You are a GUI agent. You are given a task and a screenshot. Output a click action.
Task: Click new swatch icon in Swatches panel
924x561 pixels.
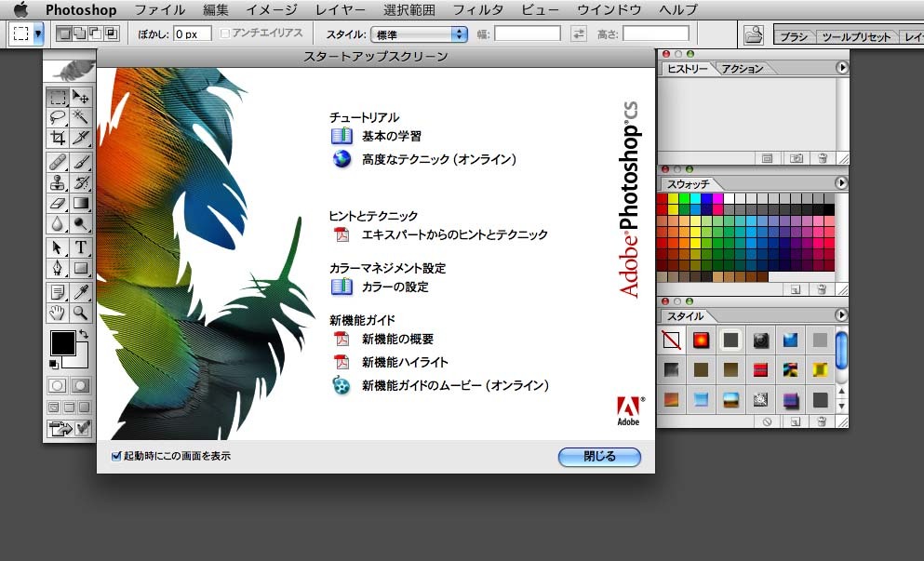click(x=796, y=289)
